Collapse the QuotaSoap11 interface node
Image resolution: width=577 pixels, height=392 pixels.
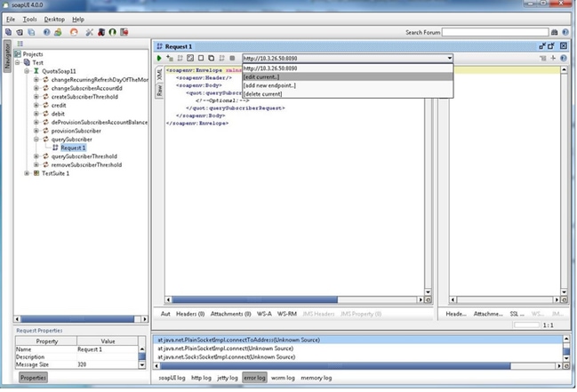[27, 71]
